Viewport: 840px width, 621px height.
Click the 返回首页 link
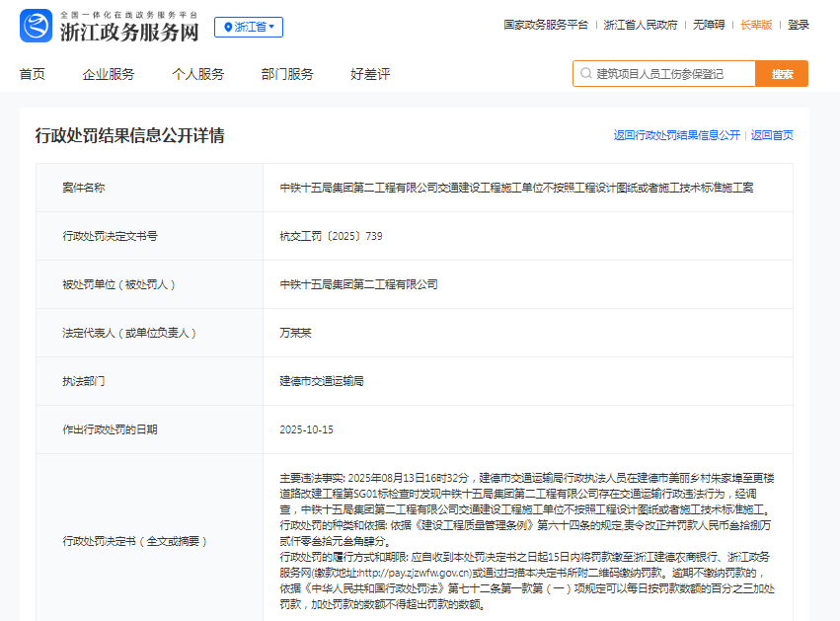coord(772,135)
